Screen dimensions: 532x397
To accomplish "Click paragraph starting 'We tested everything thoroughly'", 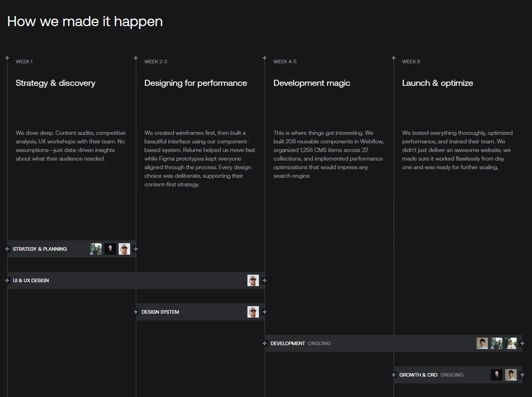I will (x=457, y=150).
